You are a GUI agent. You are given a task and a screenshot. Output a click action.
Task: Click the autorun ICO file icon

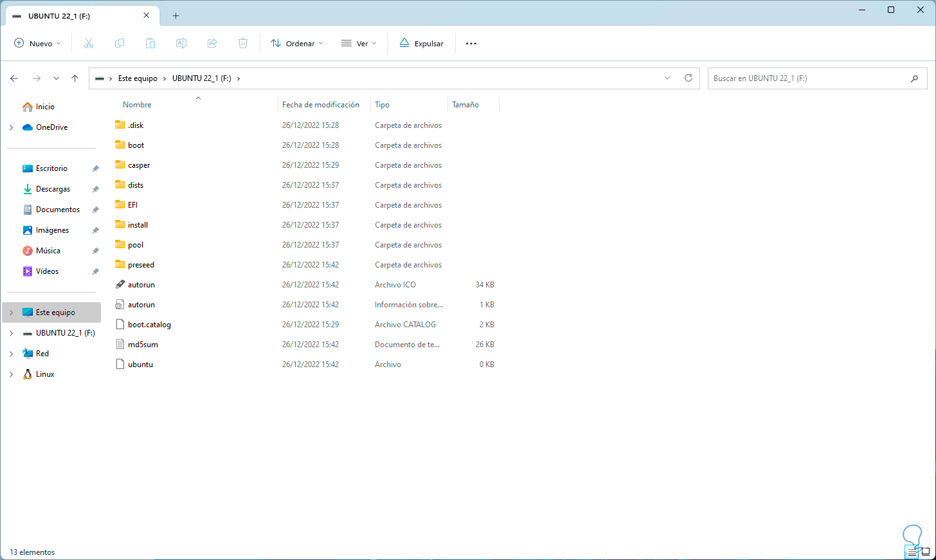pos(120,284)
